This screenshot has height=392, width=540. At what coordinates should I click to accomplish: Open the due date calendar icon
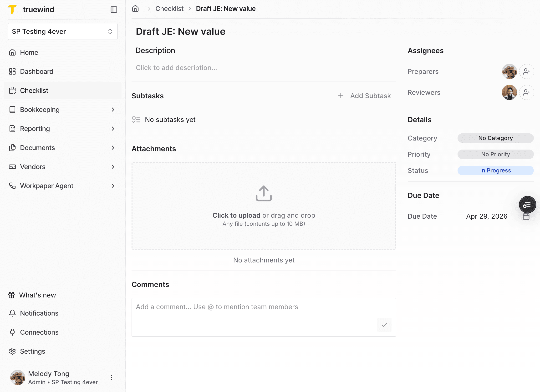pyautogui.click(x=526, y=216)
